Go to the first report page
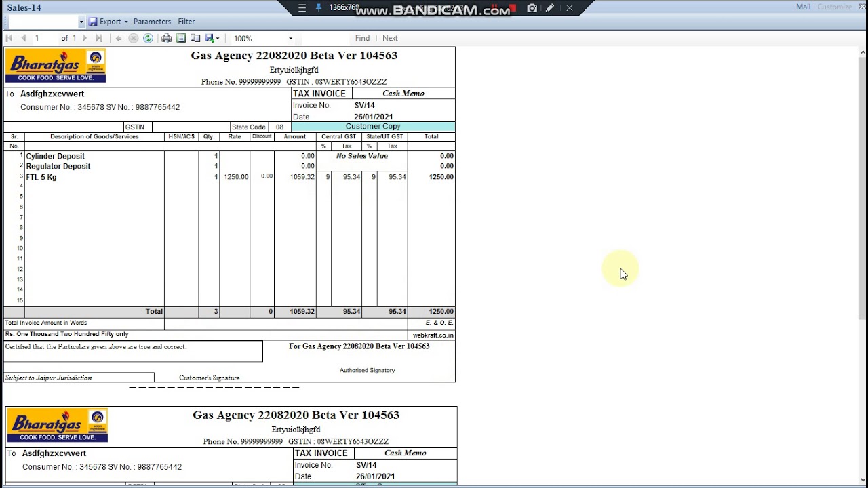The height and width of the screenshot is (488, 868). pos(9,39)
